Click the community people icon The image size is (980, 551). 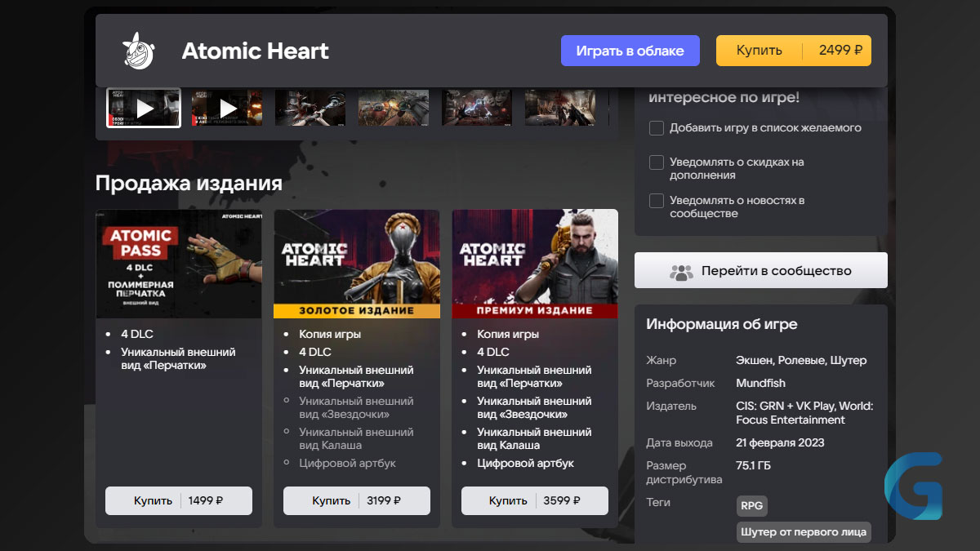click(x=681, y=271)
